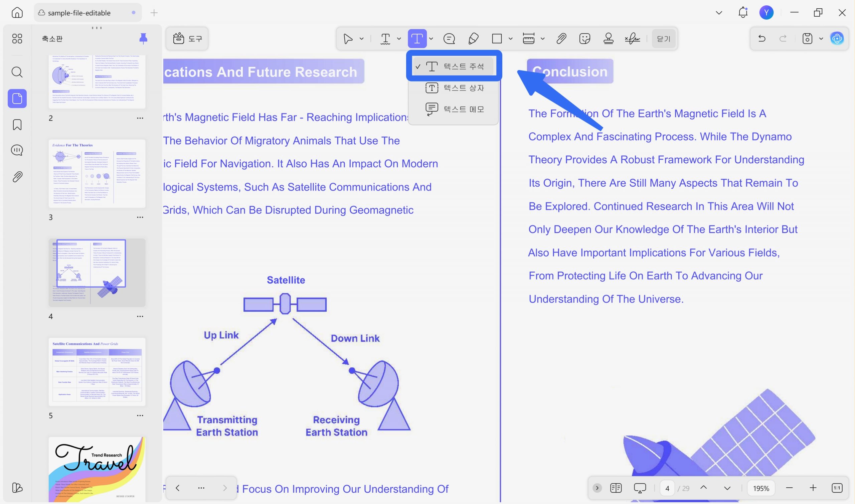Choose 텍스트 주석 from the dropdown menu

coord(453,66)
